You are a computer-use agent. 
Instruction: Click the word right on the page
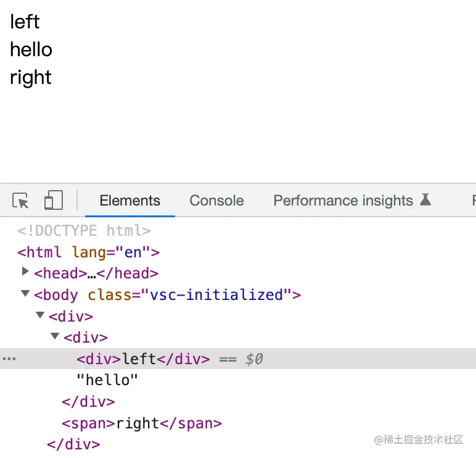(x=31, y=78)
